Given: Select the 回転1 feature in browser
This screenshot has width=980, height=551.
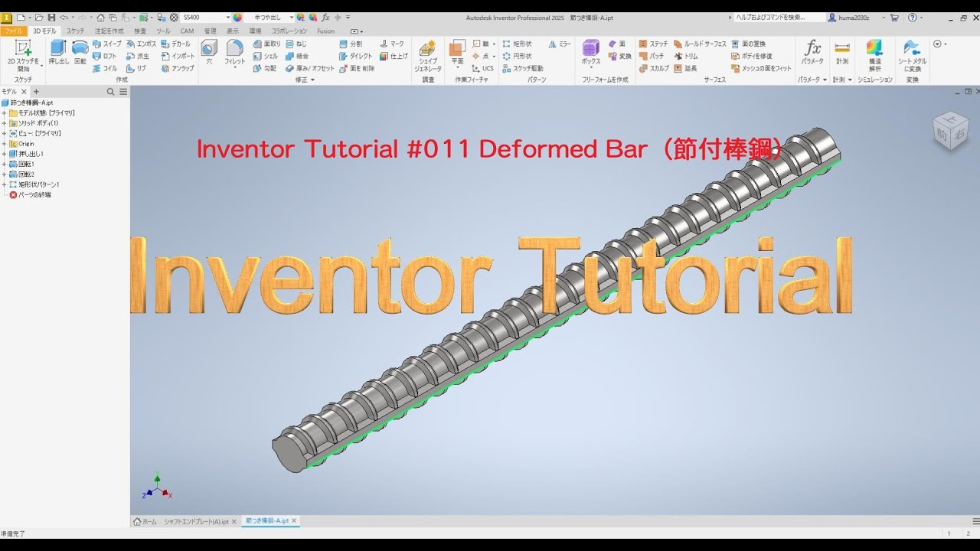Looking at the screenshot, I should coord(21,165).
